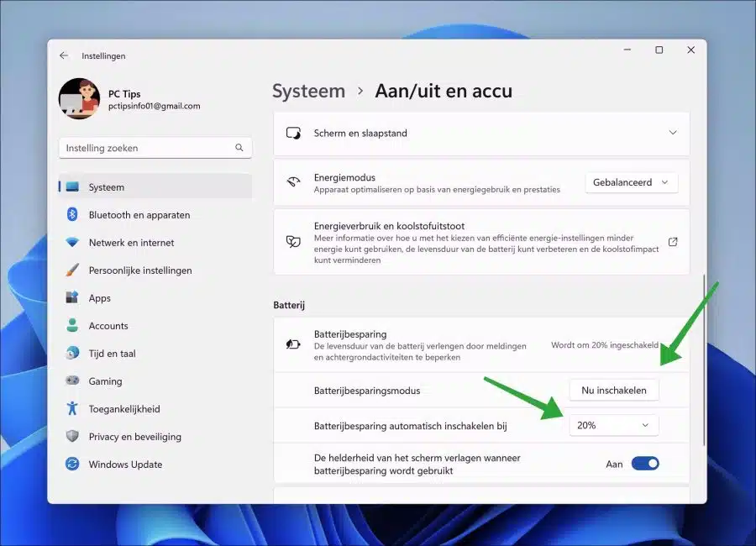Open the Apps sidebar icon
This screenshot has width=756, height=546.
point(72,297)
